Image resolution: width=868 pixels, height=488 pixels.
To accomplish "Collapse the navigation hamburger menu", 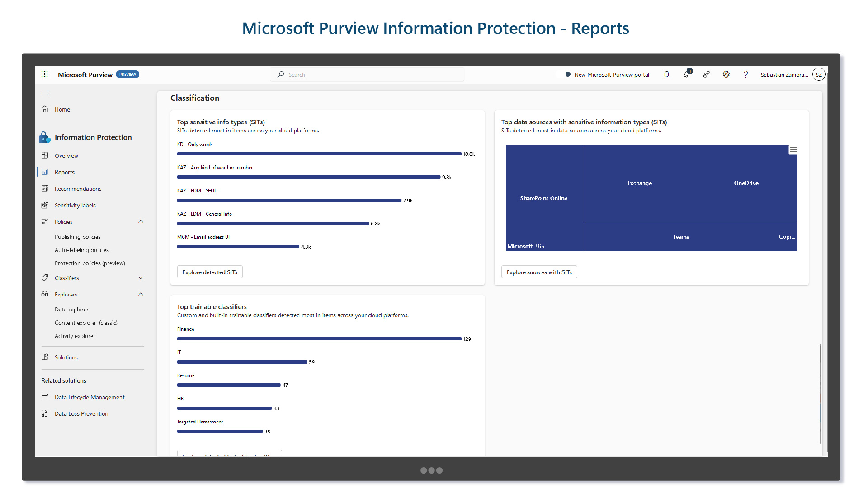I will tap(45, 93).
